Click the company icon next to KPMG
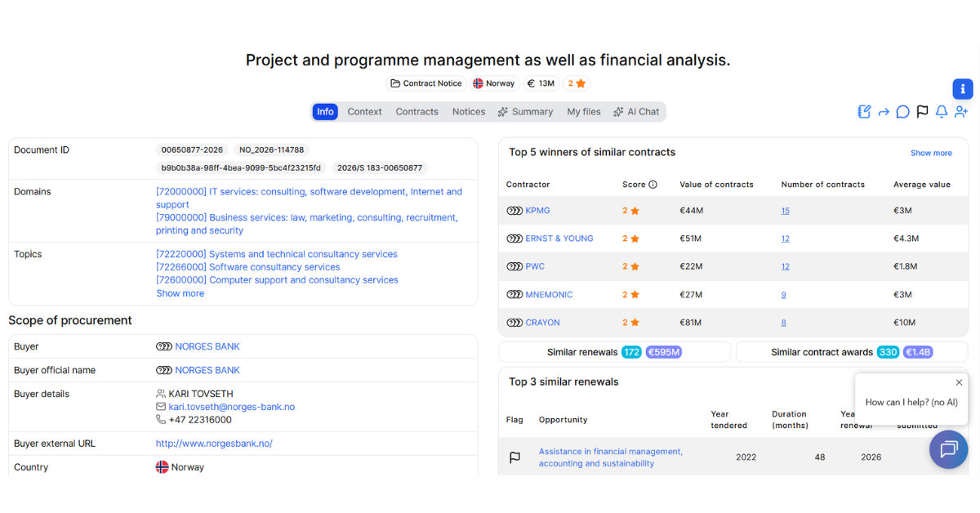Screen dimensions: 980x513 click(x=514, y=211)
